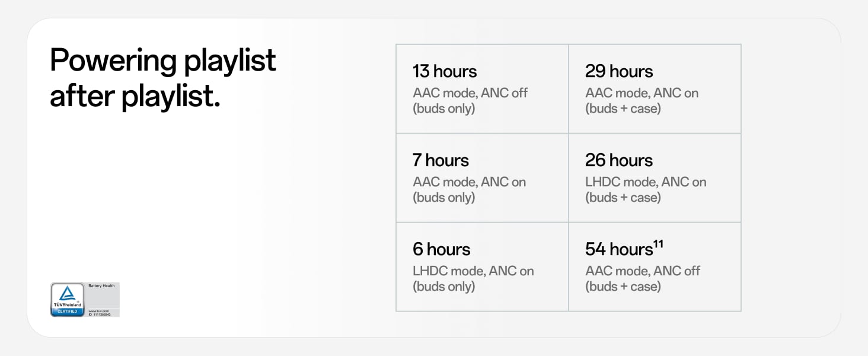Click the TÜVRheinland wordmark text on badge
This screenshot has height=356, width=868.
pyautogui.click(x=67, y=305)
